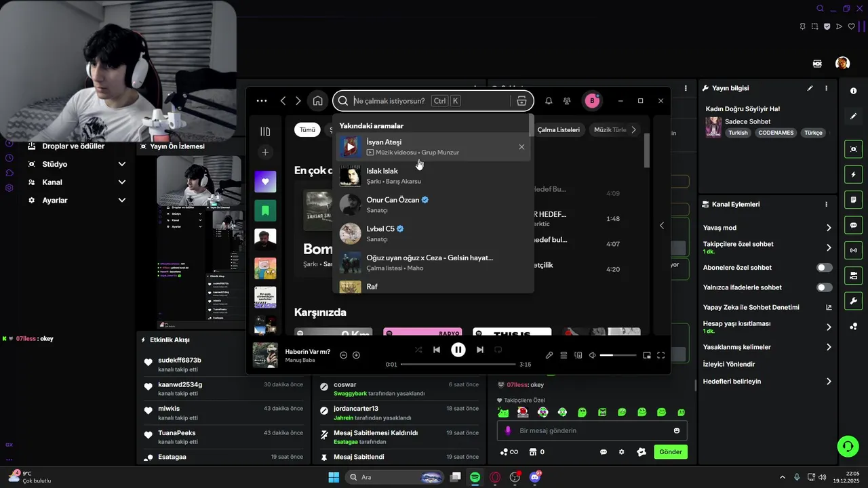This screenshot has height=488, width=868.
Task: Focus Bir mesaj gönderin chat input
Action: (x=592, y=431)
